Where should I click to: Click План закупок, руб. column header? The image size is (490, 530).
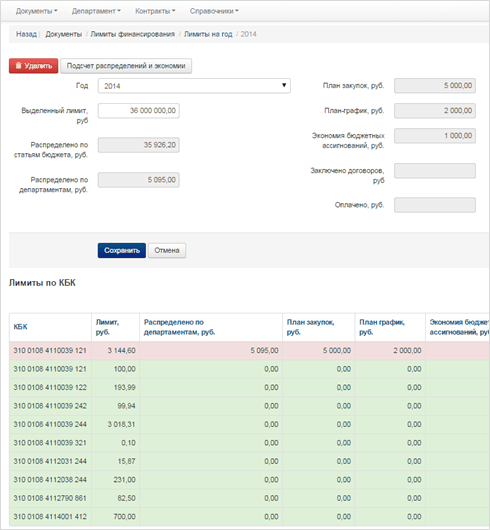310,327
